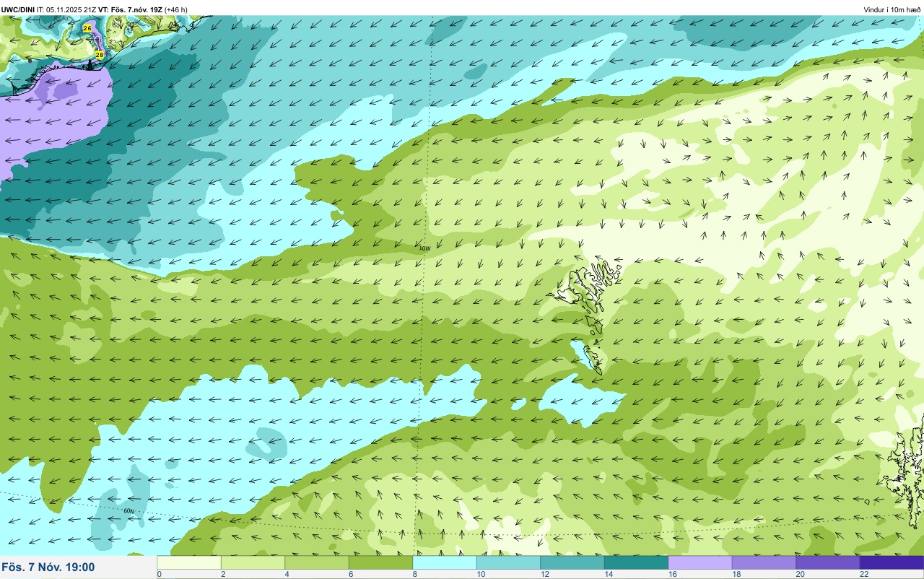Click the '(+46 h)' forecast offset text
924x579 pixels.
click(x=176, y=9)
